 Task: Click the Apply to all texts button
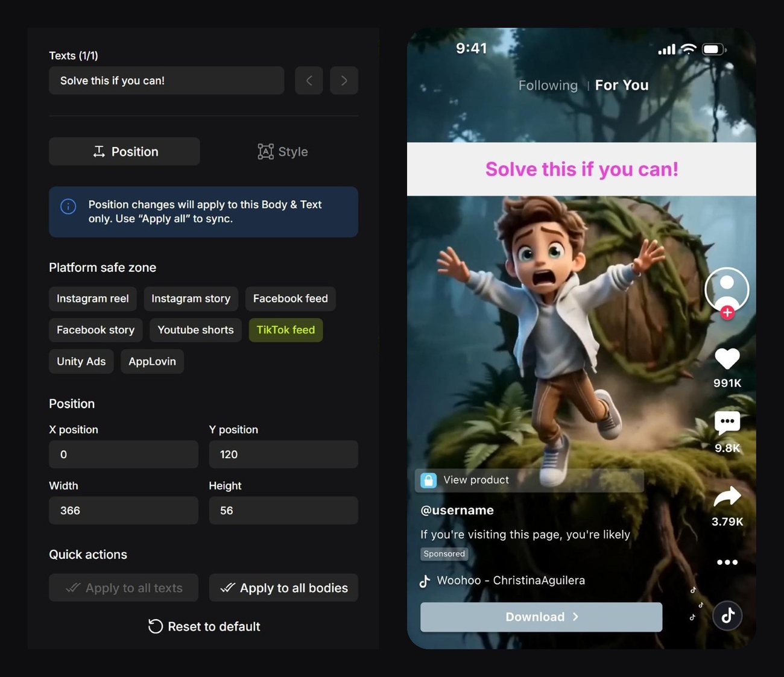[124, 588]
